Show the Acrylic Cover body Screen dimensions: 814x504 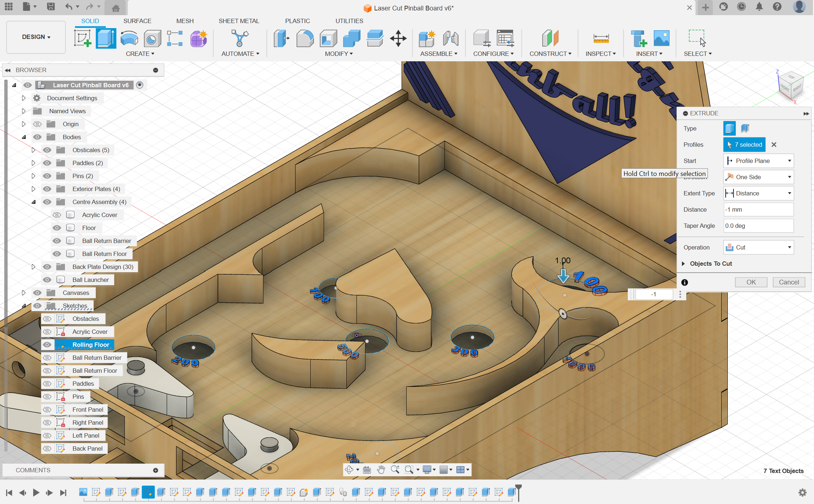pyautogui.click(x=57, y=215)
